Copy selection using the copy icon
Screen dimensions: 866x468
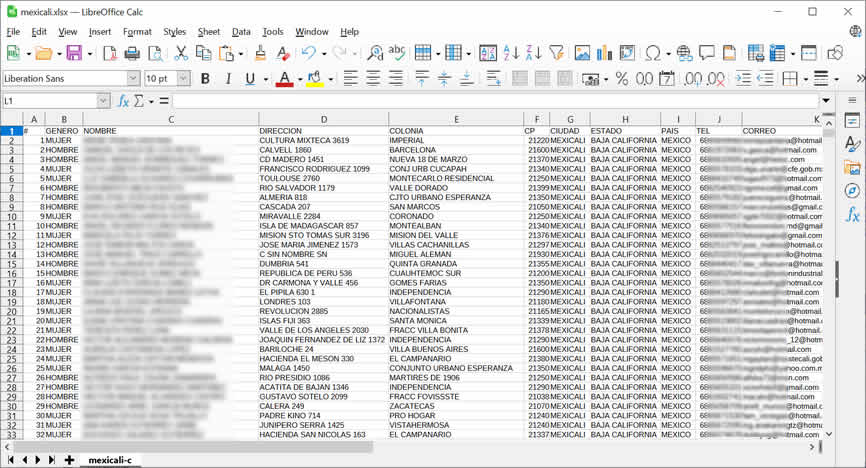(x=204, y=53)
